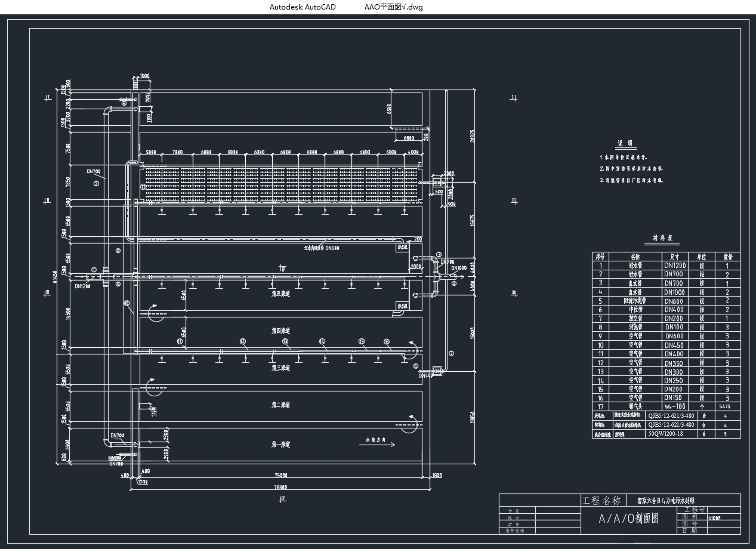This screenshot has height=549, width=756.
Task: Select the circled 2 callout near DN700
Action: (x=96, y=183)
